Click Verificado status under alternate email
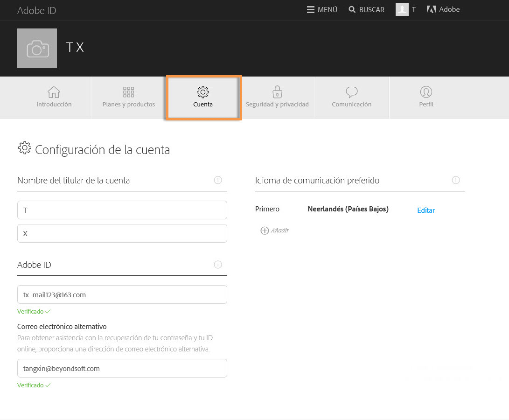 [x=34, y=385]
